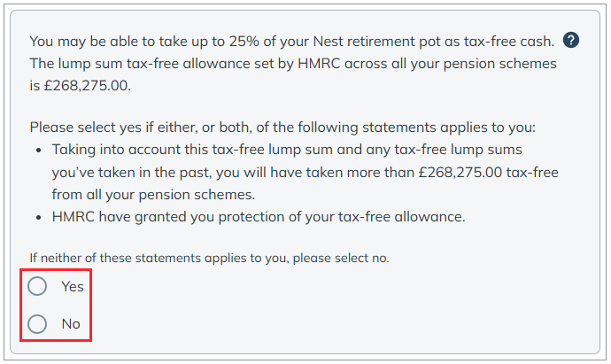
Task: Click the "You may be able to take" sentence
Action: pos(292,42)
